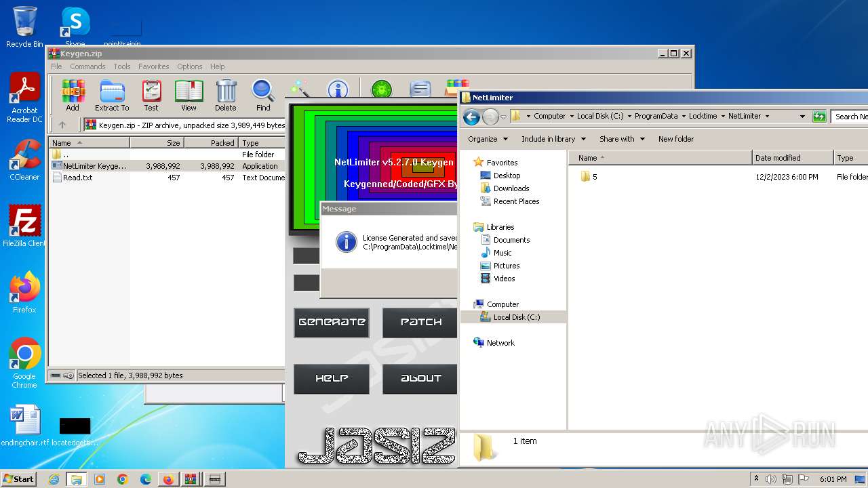Screen dimensions: 868x488
Task: Click Date modified column header in Explorer
Action: (793, 158)
